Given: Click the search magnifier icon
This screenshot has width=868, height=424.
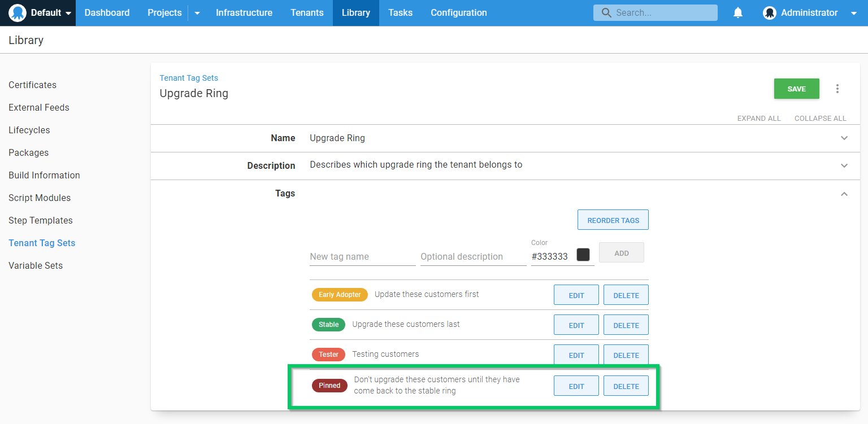Looking at the screenshot, I should [x=606, y=12].
